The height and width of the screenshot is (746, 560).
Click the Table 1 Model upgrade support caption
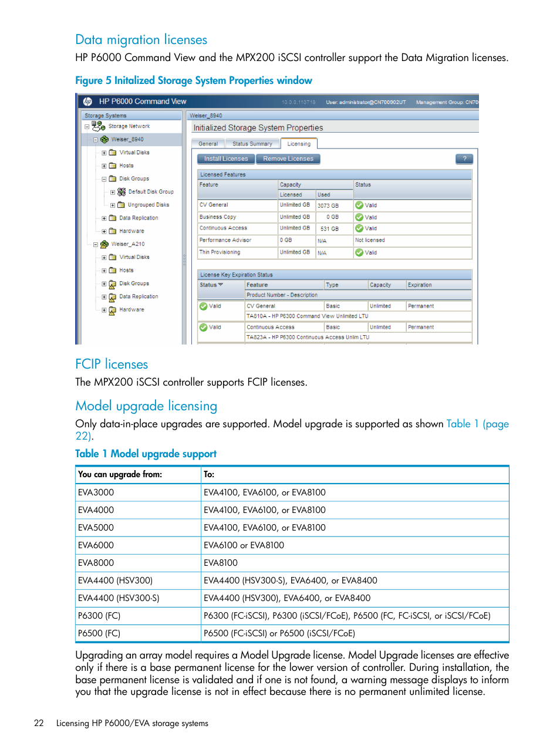[146, 454]
